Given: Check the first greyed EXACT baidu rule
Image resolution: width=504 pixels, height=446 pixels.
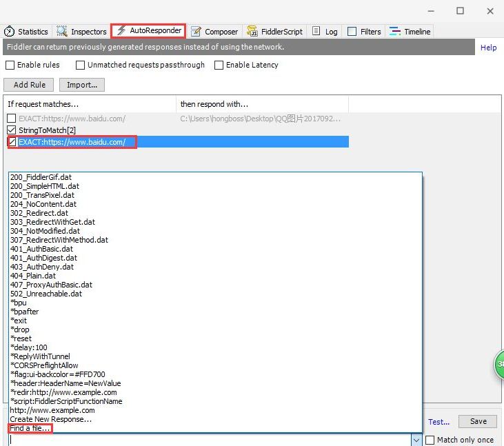Looking at the screenshot, I should [12, 119].
